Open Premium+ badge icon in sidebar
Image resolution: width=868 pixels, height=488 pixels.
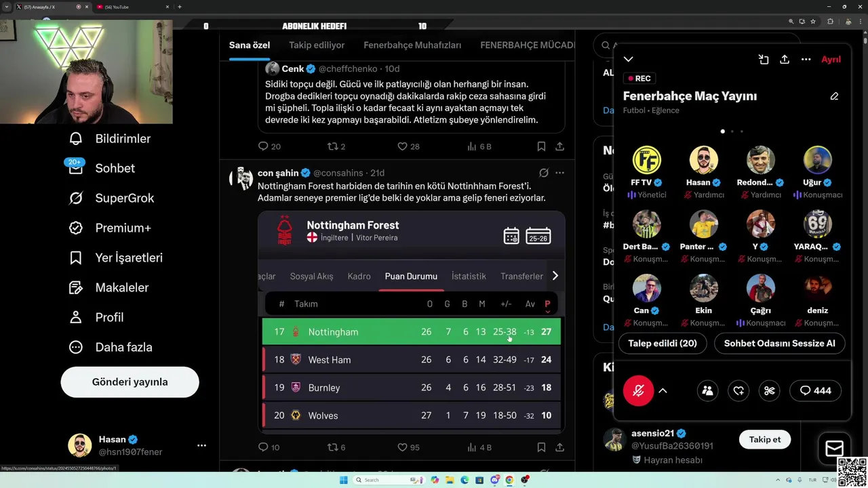click(x=76, y=228)
